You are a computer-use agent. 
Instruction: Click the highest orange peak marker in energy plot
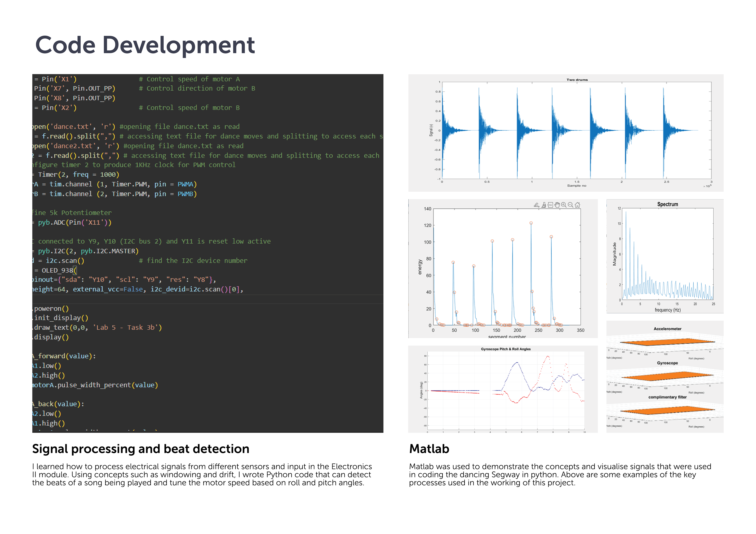click(531, 223)
